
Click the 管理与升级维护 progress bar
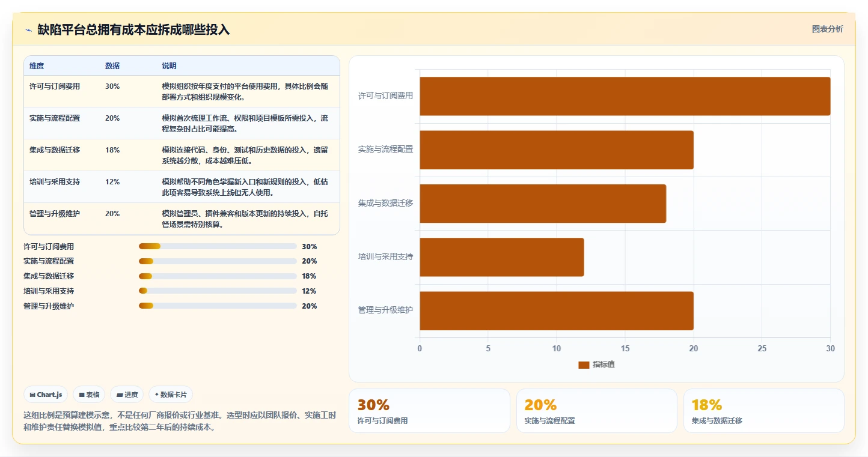[218, 306]
